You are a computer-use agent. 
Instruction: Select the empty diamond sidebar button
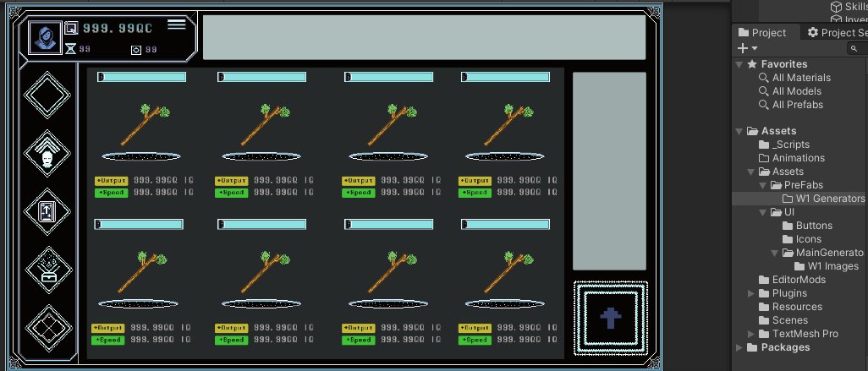pyautogui.click(x=47, y=95)
